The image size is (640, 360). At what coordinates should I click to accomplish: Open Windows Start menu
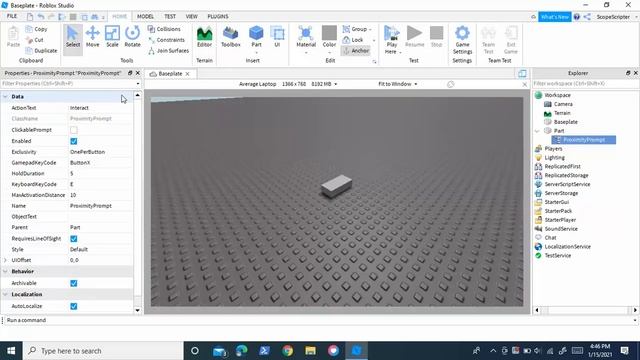[11, 351]
